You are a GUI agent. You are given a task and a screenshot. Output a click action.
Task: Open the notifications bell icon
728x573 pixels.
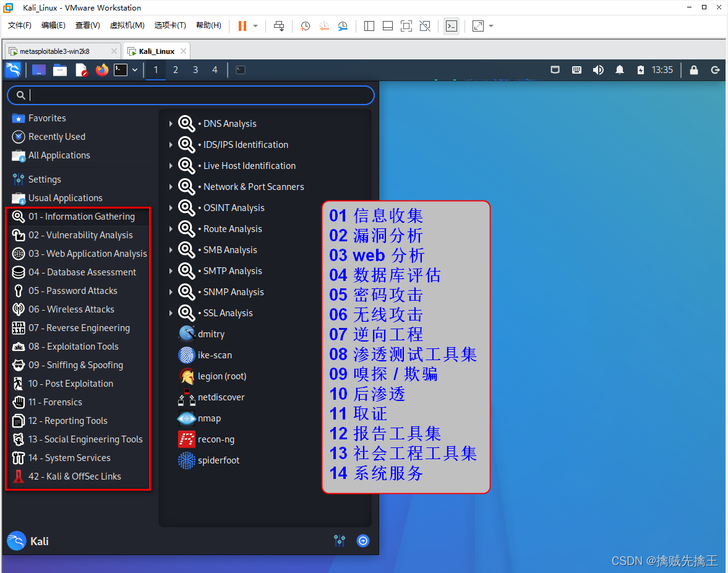click(x=619, y=70)
